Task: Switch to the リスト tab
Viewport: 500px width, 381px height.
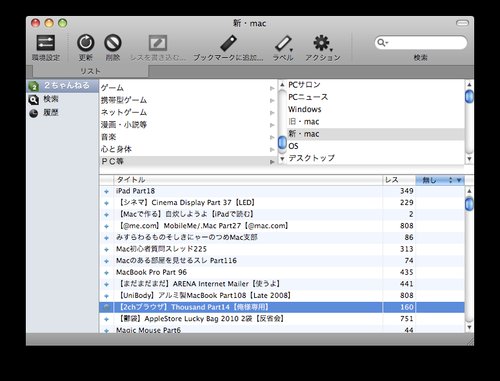Action: [90, 71]
